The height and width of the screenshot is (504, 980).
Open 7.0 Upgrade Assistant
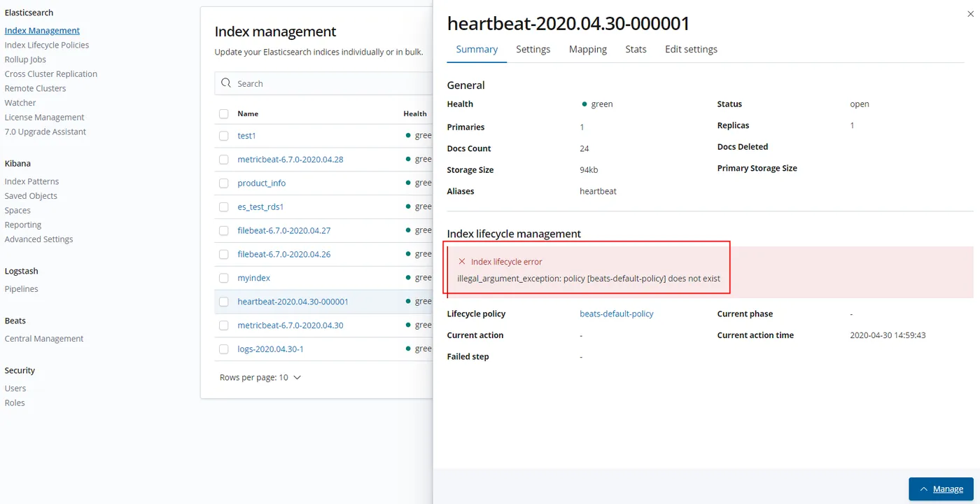[45, 132]
